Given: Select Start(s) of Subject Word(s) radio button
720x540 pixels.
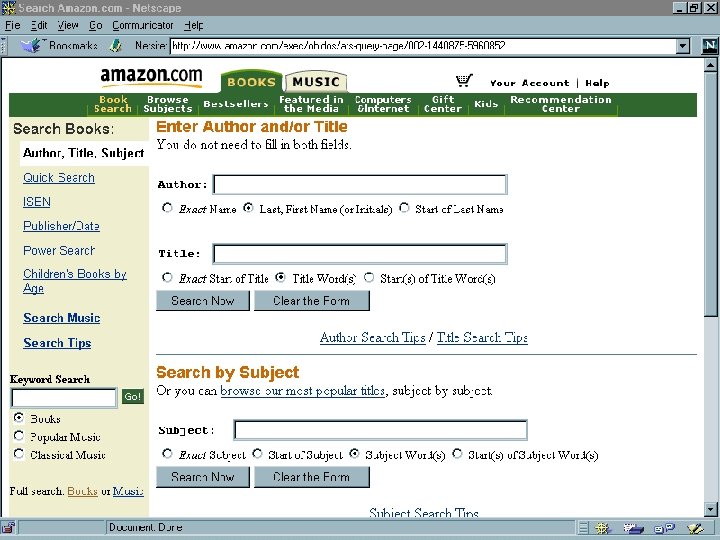Looking at the screenshot, I should [x=457, y=454].
